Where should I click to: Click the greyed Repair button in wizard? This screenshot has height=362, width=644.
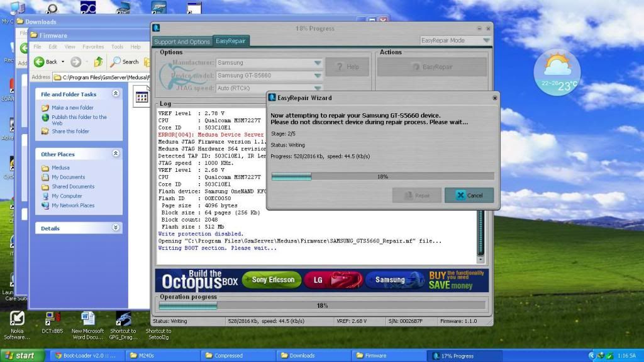click(x=417, y=195)
